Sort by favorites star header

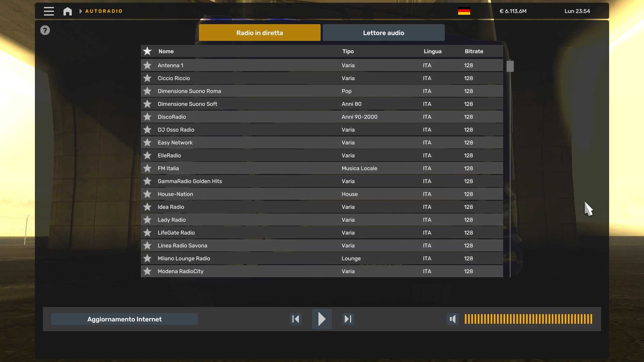pos(147,51)
